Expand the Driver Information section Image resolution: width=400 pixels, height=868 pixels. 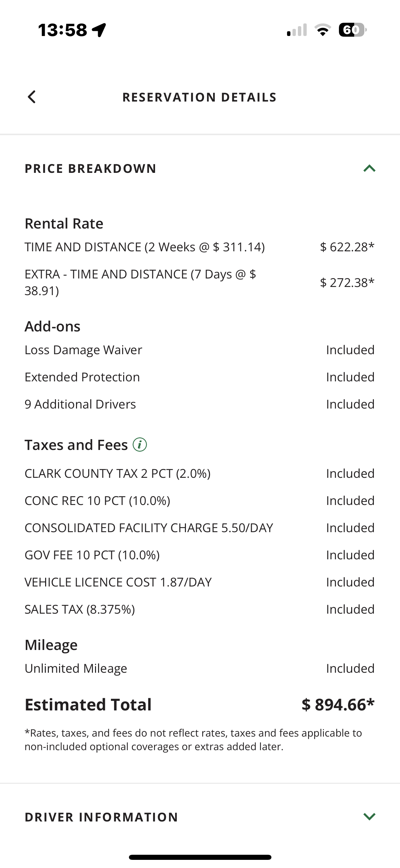[369, 816]
